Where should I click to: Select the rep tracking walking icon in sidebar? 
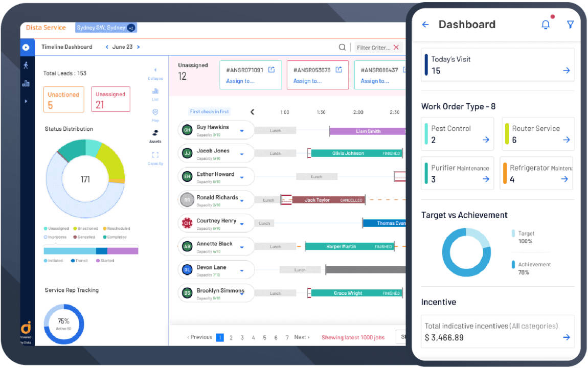click(27, 65)
